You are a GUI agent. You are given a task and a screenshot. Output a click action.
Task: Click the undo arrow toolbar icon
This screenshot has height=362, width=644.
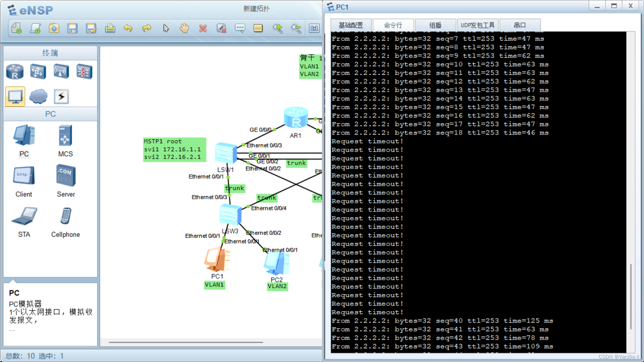tap(128, 27)
